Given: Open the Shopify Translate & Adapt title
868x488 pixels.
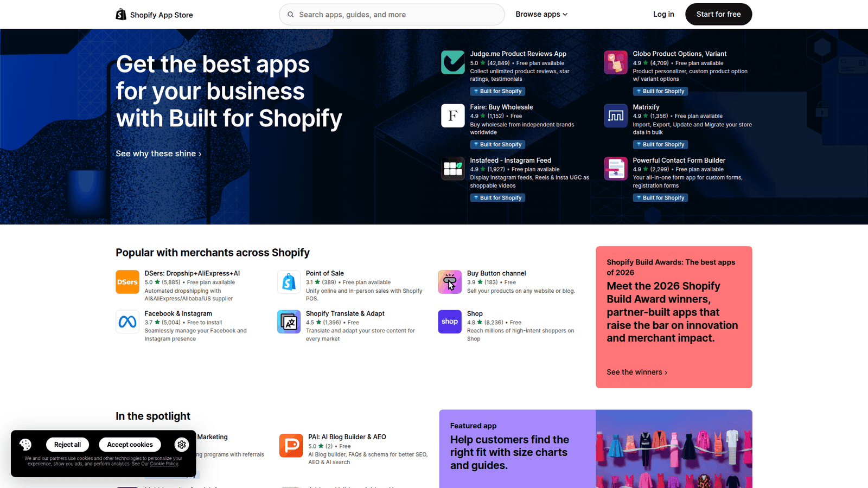Looking at the screenshot, I should click(345, 313).
